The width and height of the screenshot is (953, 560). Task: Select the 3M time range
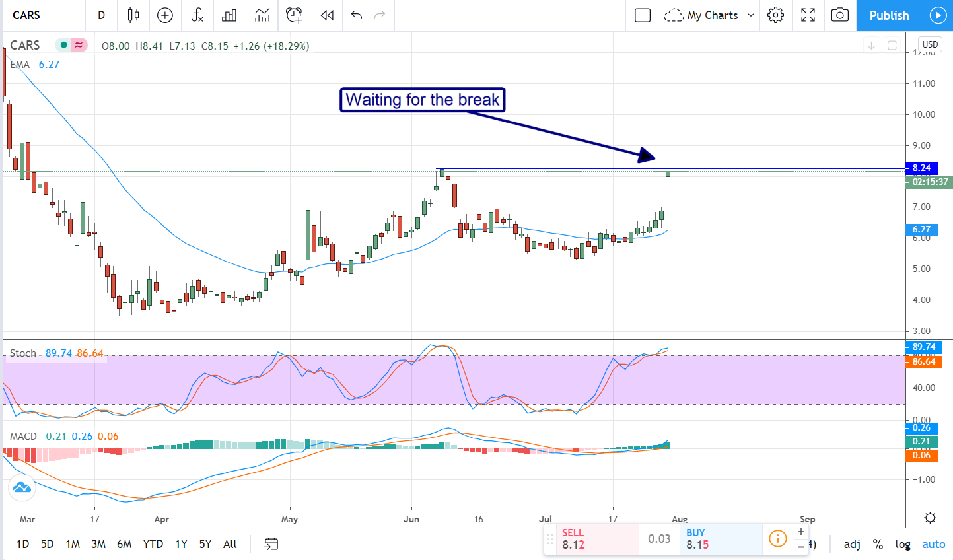click(x=98, y=544)
